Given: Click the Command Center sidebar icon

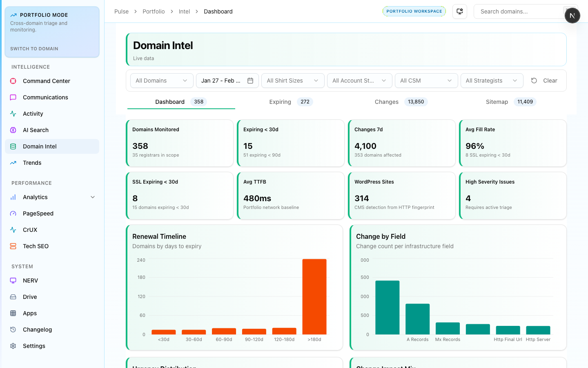Looking at the screenshot, I should pos(13,81).
